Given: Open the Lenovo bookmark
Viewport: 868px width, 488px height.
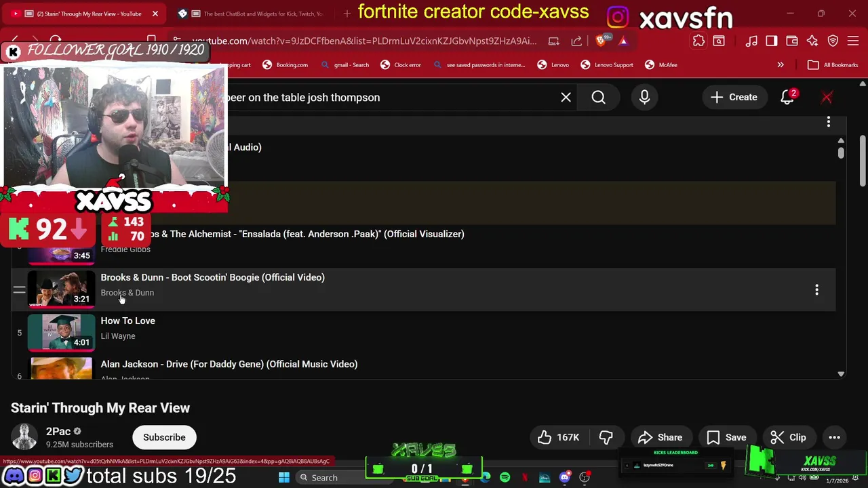Looking at the screenshot, I should (553, 65).
